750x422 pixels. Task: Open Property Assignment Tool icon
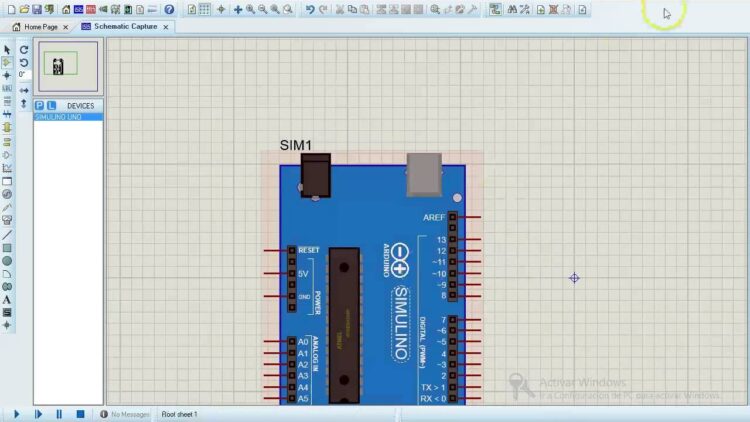coord(525,10)
